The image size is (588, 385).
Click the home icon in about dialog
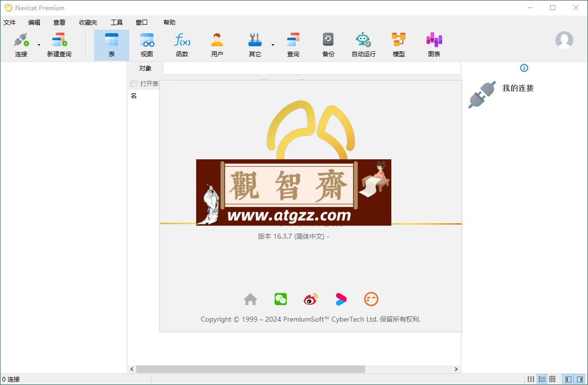point(250,299)
